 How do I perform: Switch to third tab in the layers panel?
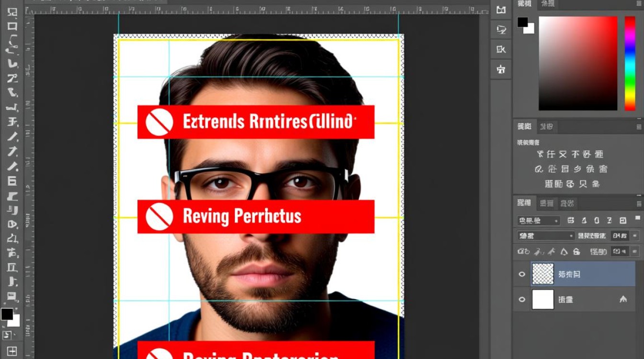(x=567, y=203)
